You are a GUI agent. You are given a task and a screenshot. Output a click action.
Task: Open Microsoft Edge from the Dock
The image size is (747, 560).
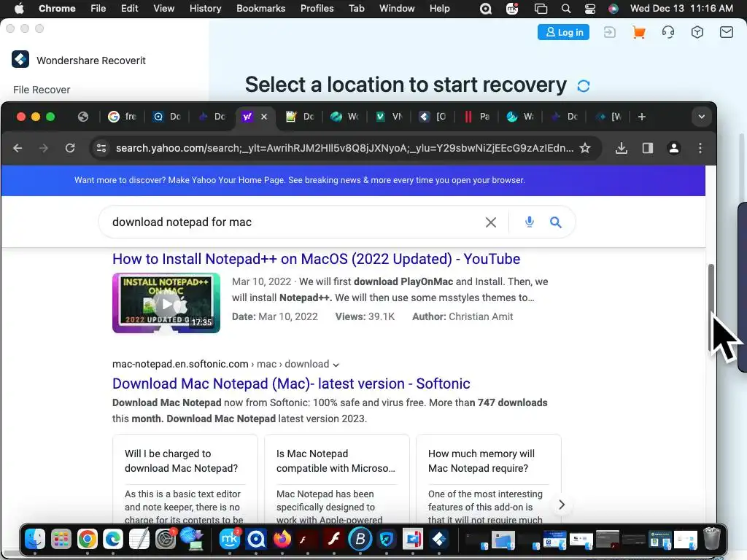[113, 539]
